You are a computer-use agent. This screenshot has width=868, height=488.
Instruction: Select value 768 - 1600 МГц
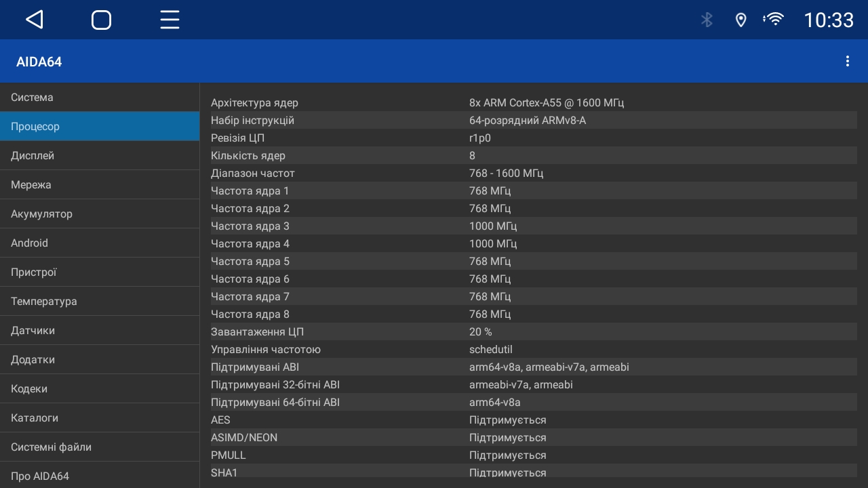[x=507, y=174]
